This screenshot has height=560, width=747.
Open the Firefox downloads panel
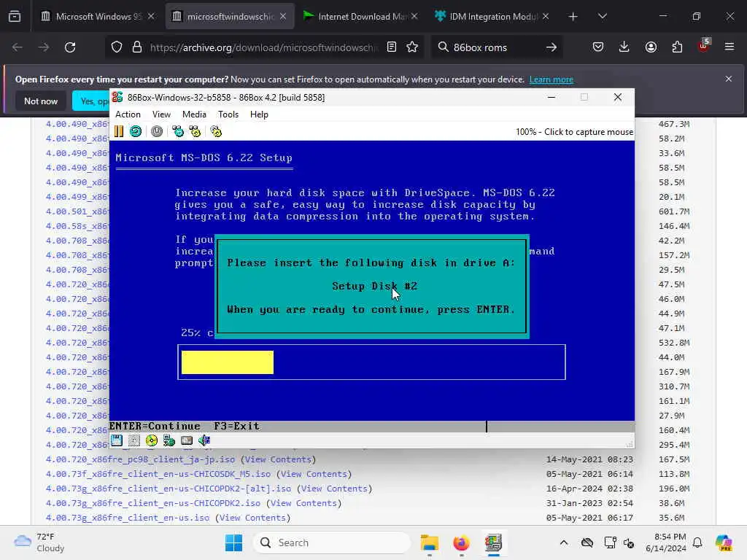[x=624, y=47]
